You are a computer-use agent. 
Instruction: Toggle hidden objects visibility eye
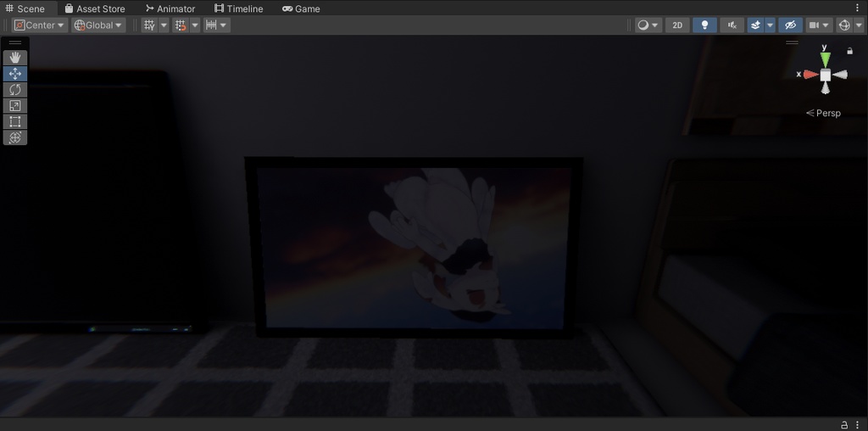coord(790,25)
